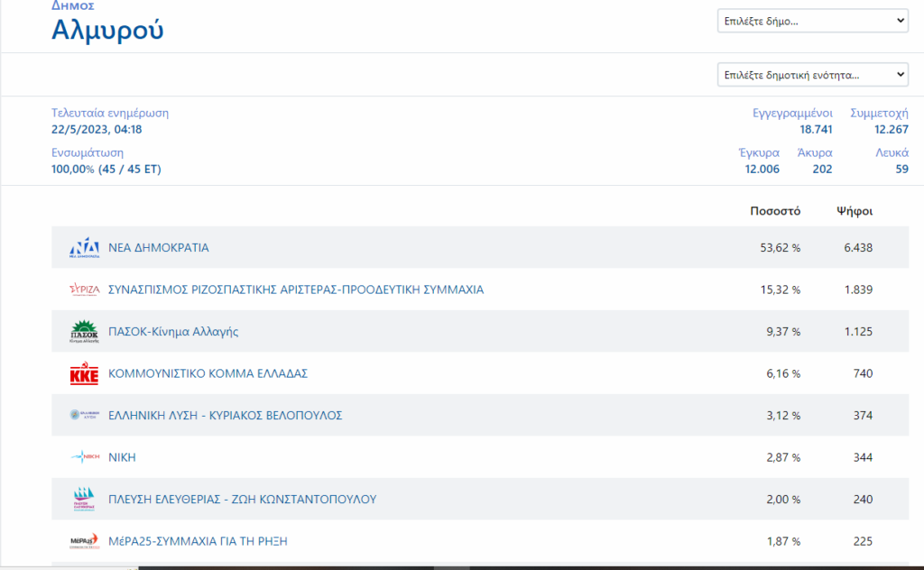This screenshot has height=570, width=924.
Task: Click the Δήμος breadcrumb label
Action: tap(72, 6)
